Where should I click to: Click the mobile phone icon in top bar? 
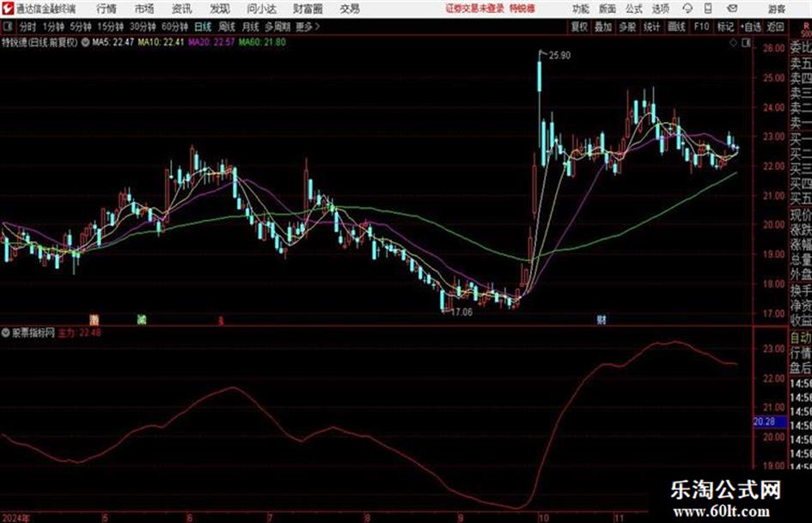pos(708,9)
